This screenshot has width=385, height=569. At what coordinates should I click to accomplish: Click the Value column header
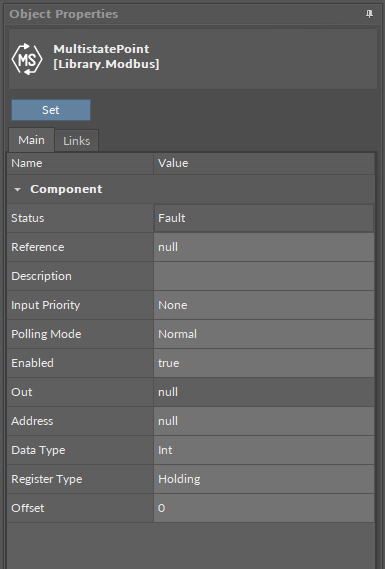coord(264,163)
